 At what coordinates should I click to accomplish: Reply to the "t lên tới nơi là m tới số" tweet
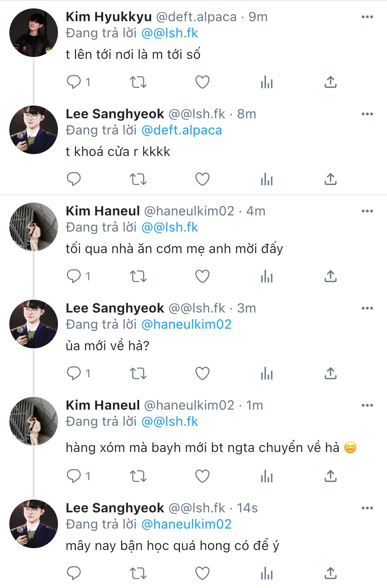[x=74, y=82]
